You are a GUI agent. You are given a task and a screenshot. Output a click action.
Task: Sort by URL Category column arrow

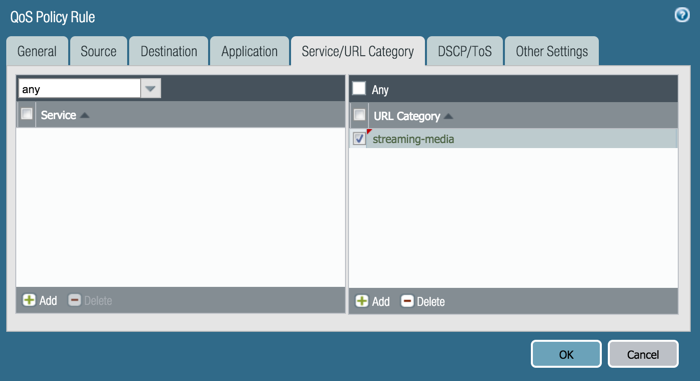449,117
